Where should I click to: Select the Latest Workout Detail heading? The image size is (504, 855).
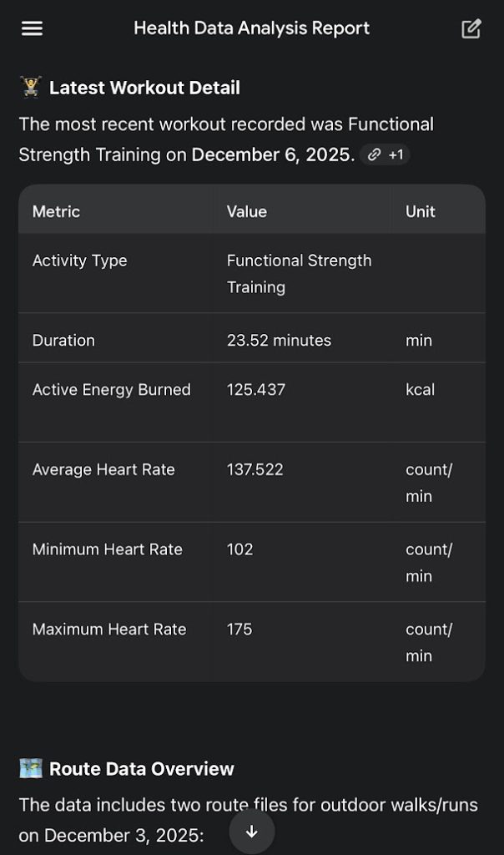click(144, 88)
